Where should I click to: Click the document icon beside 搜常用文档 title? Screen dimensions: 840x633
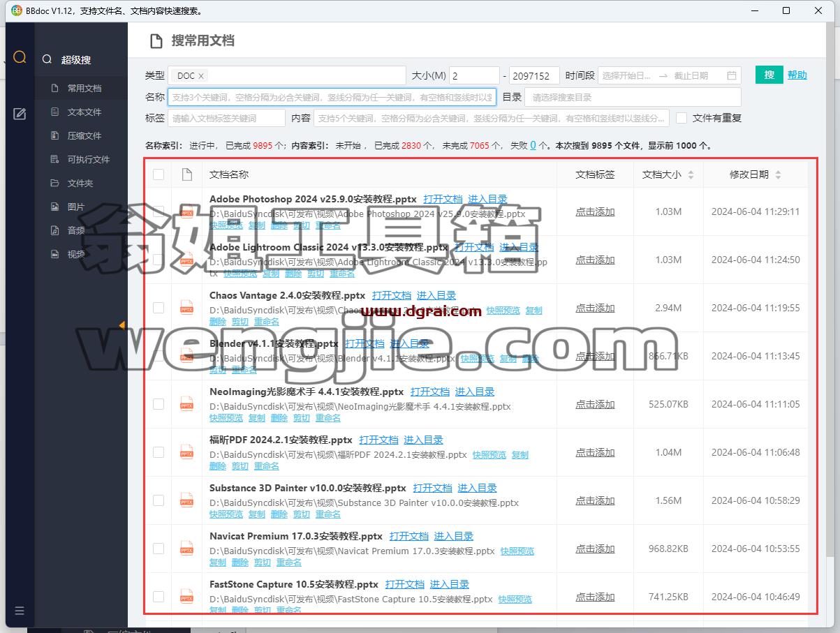tap(157, 40)
